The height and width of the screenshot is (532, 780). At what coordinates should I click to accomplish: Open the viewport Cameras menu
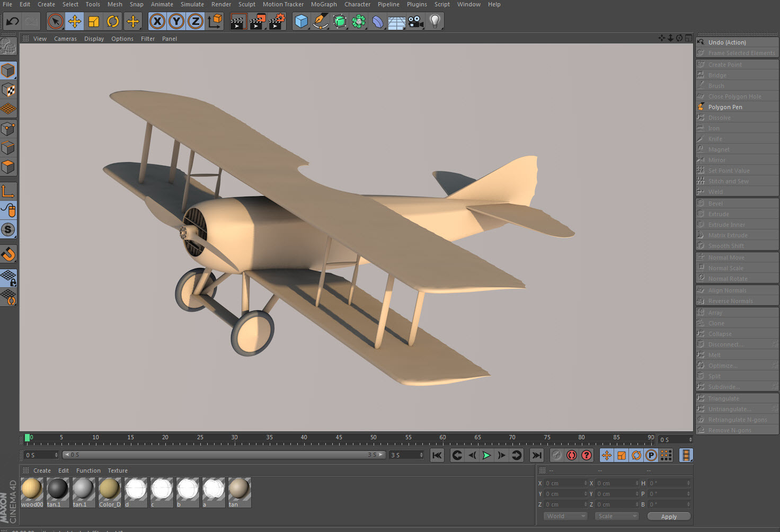(x=65, y=39)
